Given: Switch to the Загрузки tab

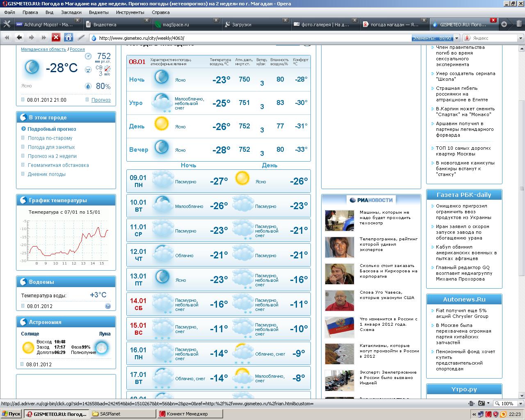Looking at the screenshot, I should click(x=242, y=24).
